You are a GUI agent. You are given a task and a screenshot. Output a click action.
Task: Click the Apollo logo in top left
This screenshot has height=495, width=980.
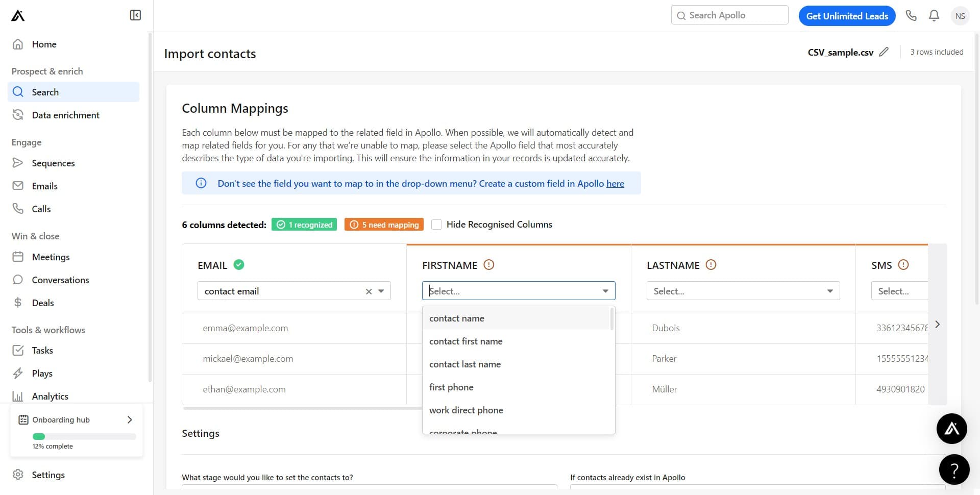(x=18, y=16)
